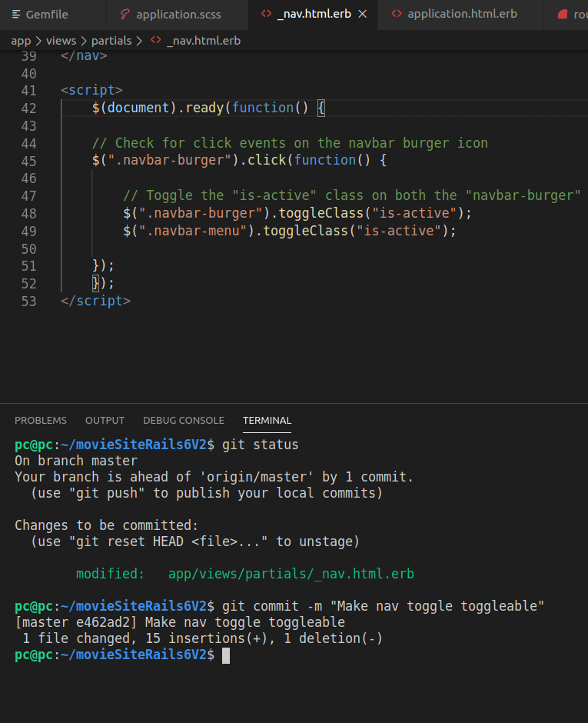Click line number 42 in the gutter

click(x=28, y=108)
